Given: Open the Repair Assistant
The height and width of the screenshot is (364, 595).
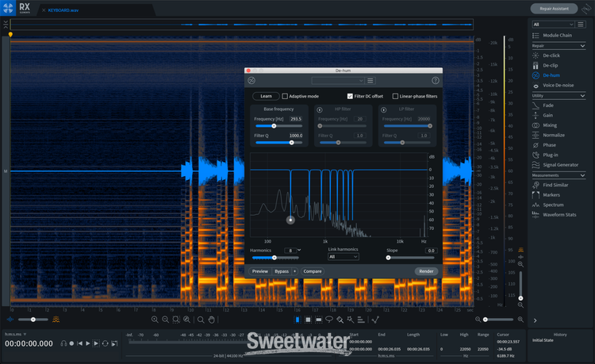Looking at the screenshot, I should [554, 9].
